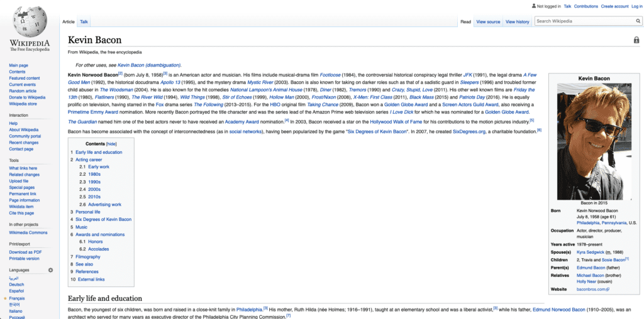Screen dimensions: 644x319
Task: Jump to Advertising work subsection
Action: (x=105, y=205)
